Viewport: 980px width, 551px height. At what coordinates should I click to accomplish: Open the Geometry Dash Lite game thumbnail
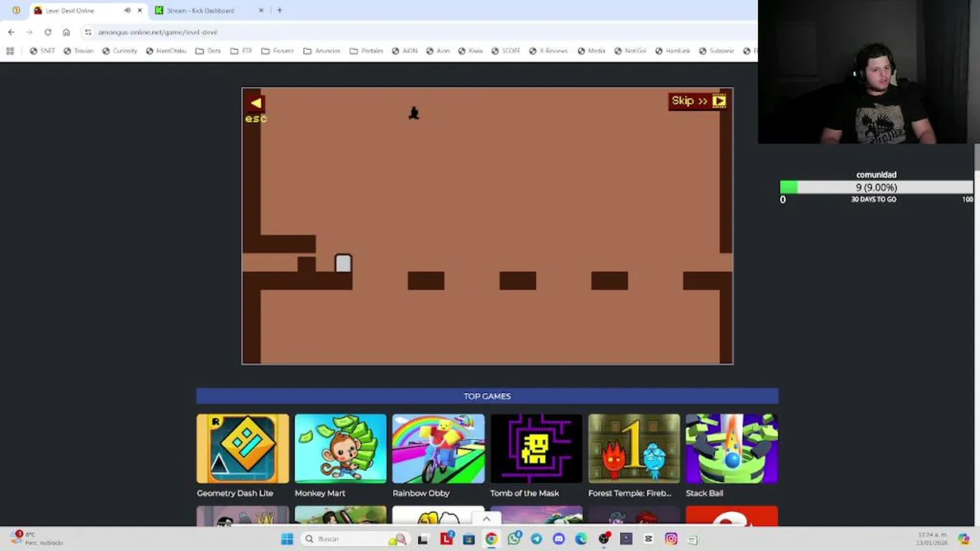pyautogui.click(x=243, y=448)
